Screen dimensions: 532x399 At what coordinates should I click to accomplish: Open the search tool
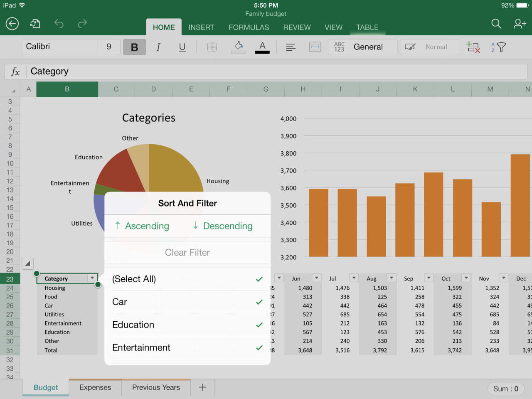[x=496, y=24]
